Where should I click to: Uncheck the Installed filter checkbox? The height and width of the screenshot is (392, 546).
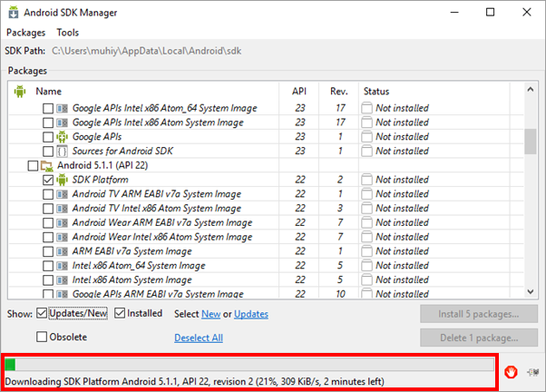(120, 313)
